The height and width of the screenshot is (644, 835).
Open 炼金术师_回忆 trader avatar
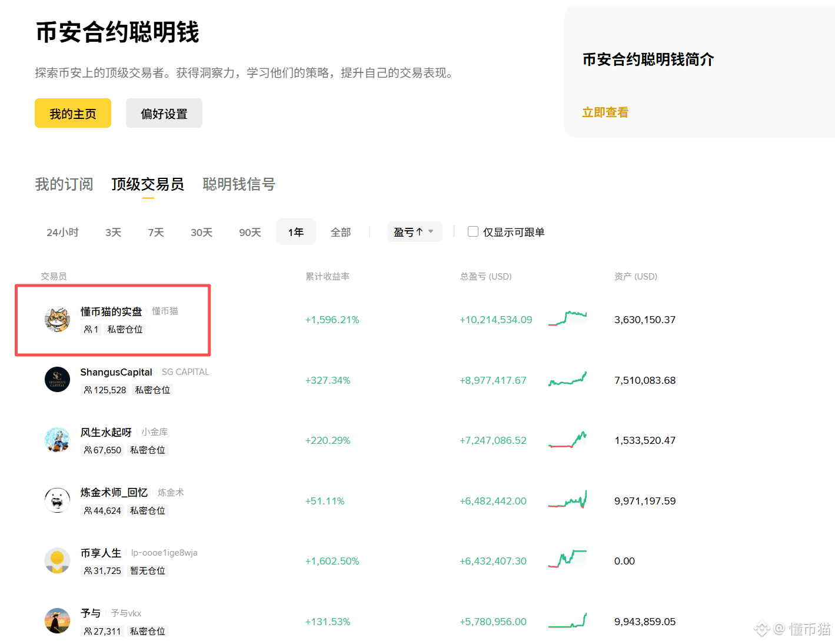point(57,500)
